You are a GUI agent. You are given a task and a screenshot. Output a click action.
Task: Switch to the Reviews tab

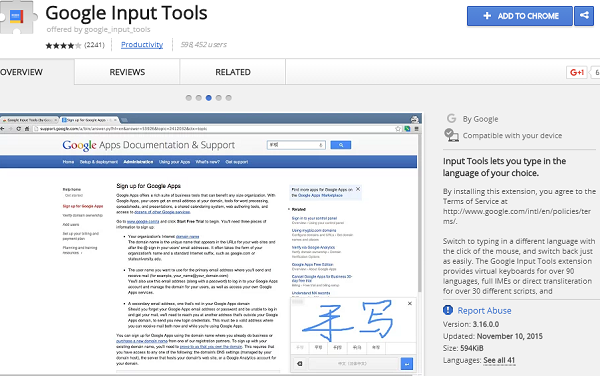click(x=127, y=72)
